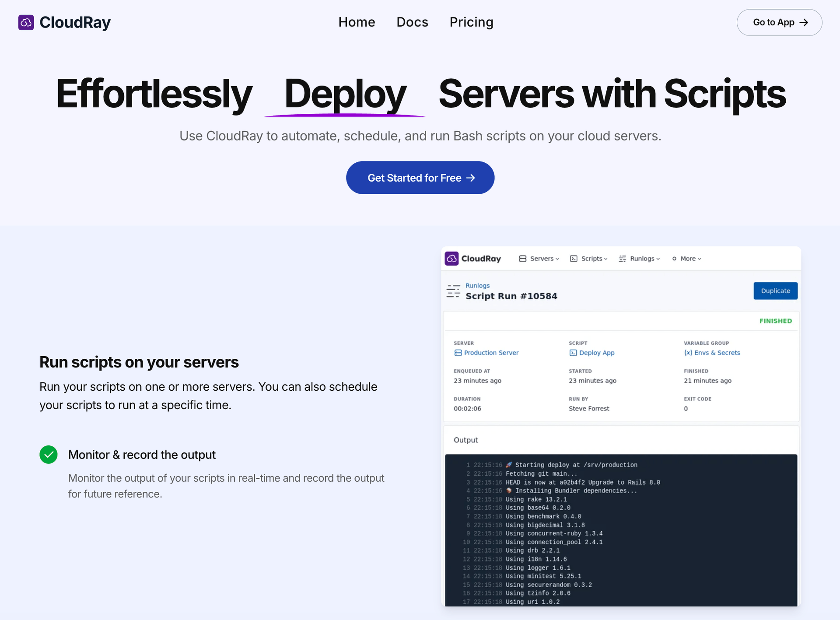This screenshot has width=840, height=620.
Task: Click the arrow icon in Go to App
Action: tap(804, 22)
